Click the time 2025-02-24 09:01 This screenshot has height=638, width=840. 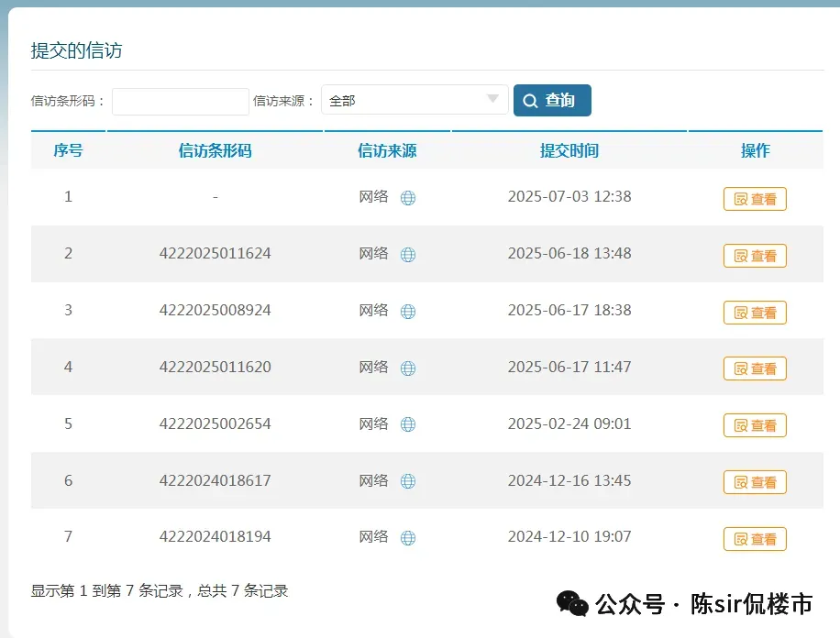click(569, 423)
